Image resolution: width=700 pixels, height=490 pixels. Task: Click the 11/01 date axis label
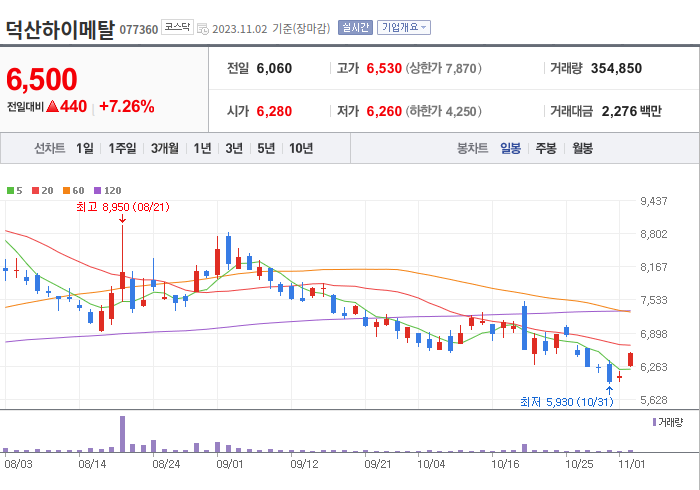click(632, 464)
